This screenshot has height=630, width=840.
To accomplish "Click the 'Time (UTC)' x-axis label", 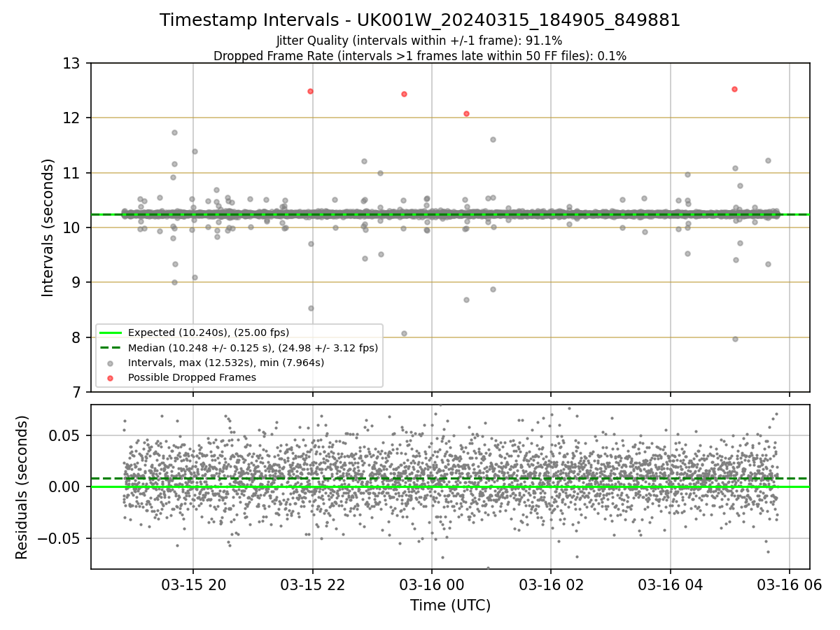I will click(x=450, y=605).
